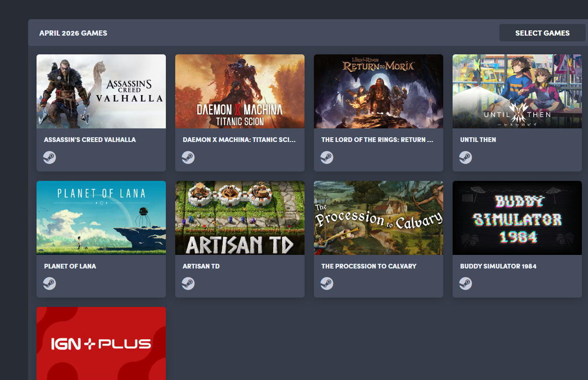Open Daemon X Machina Titanic Scion artwork
Screen dimensions: 588x380
[240, 91]
